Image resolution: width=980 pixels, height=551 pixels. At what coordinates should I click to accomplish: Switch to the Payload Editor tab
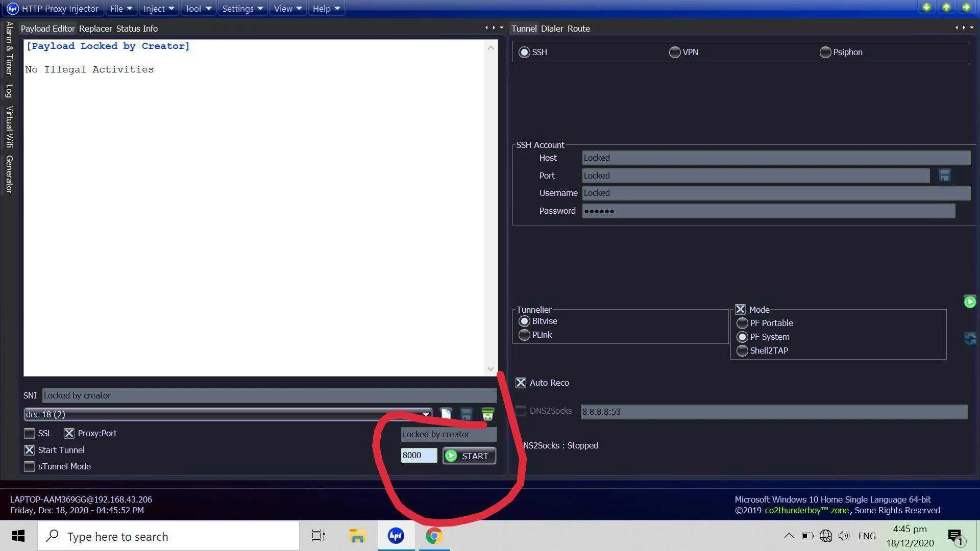[47, 29]
